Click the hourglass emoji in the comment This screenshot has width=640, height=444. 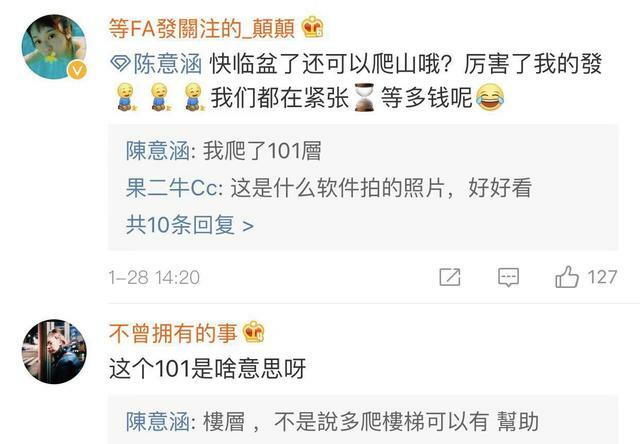click(364, 97)
